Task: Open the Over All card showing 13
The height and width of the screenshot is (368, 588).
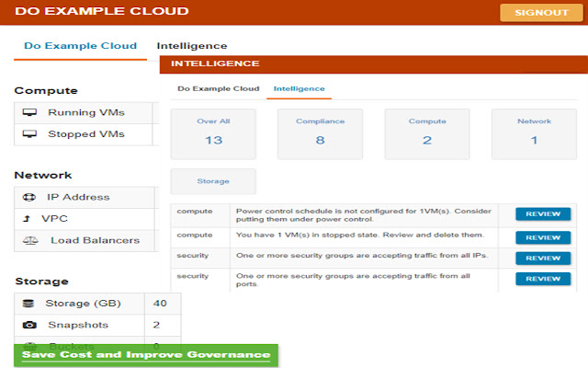Action: pyautogui.click(x=213, y=133)
